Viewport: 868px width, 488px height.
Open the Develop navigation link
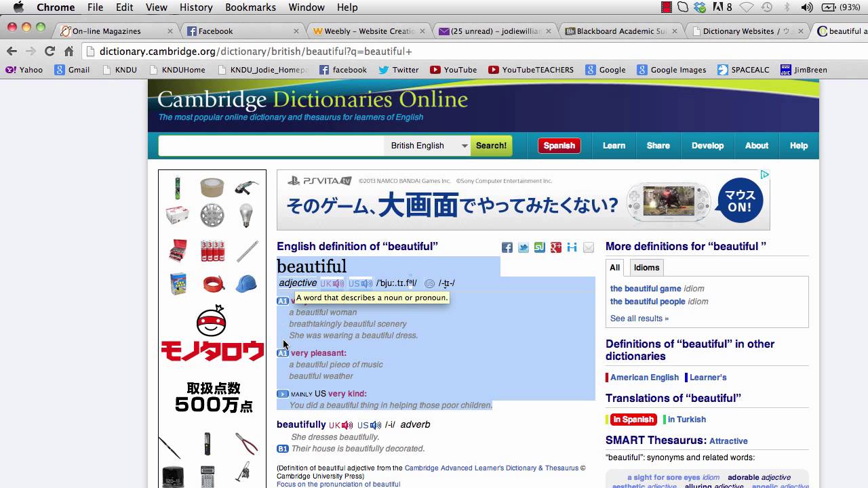coord(707,146)
